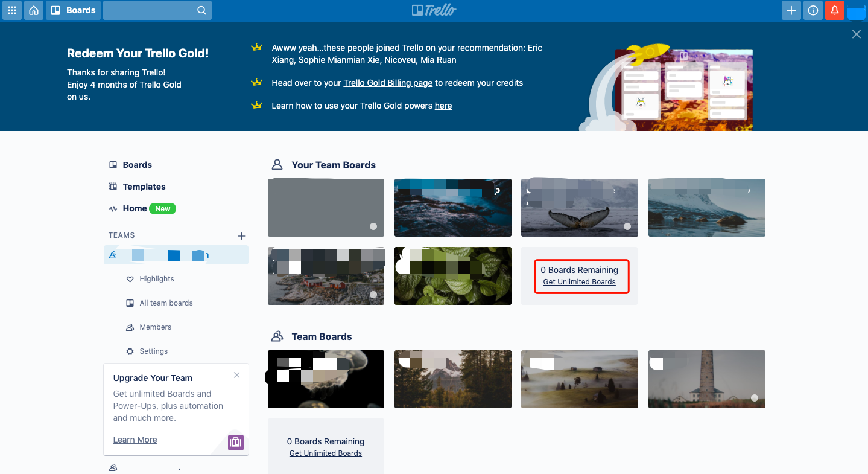Viewport: 868px width, 474px height.
Task: Open the Trello Gold Billing page link
Action: click(x=388, y=83)
